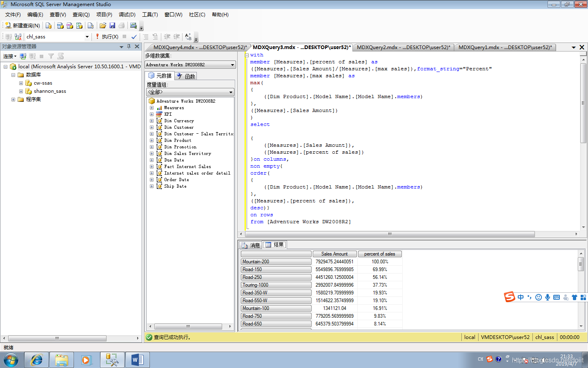Expand the shannon_sass database node

pyautogui.click(x=21, y=91)
